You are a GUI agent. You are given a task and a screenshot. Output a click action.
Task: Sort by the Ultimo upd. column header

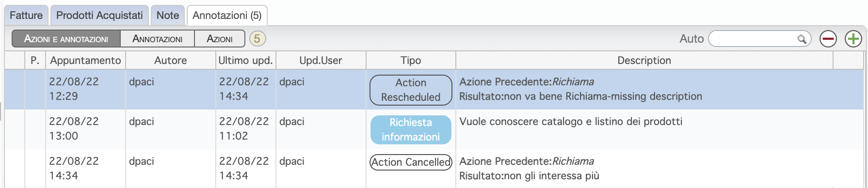tap(245, 60)
